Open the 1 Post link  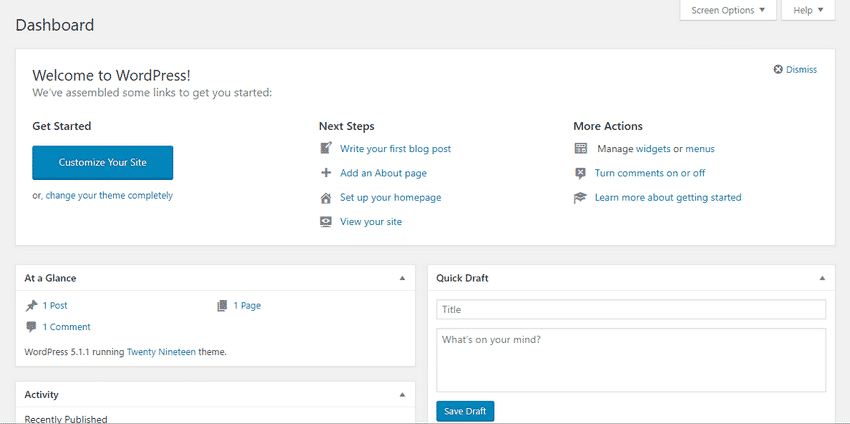pyautogui.click(x=55, y=306)
